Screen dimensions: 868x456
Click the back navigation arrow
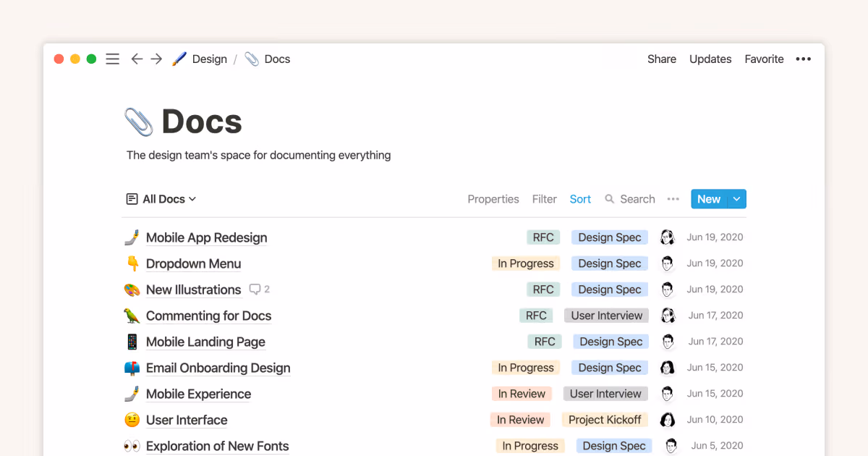coord(137,59)
